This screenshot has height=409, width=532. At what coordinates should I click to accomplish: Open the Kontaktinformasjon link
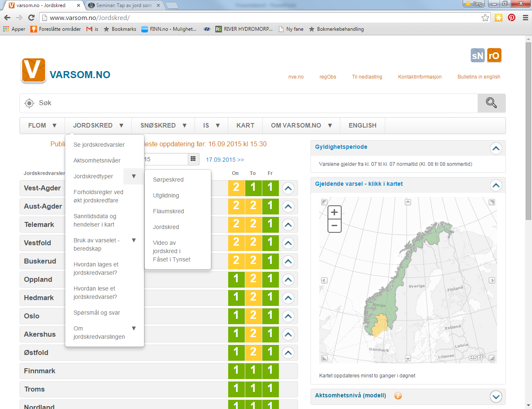tap(420, 77)
